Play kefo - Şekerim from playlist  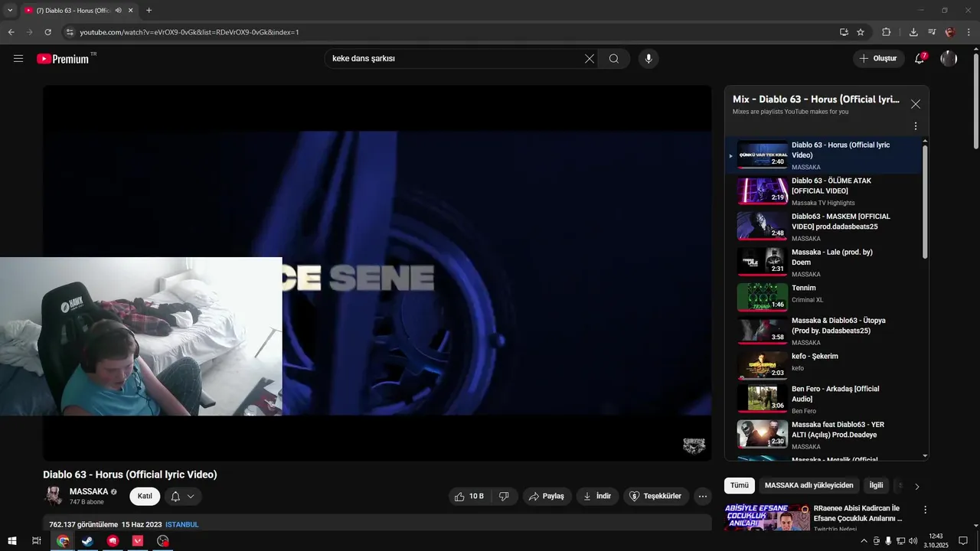824,365
